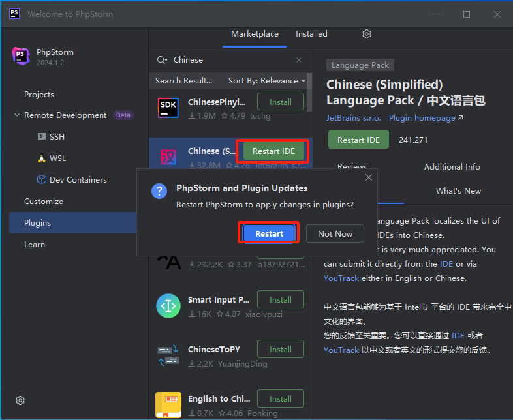Close the Plugin Updates dialog
This screenshot has width=513, height=420.
[369, 177]
